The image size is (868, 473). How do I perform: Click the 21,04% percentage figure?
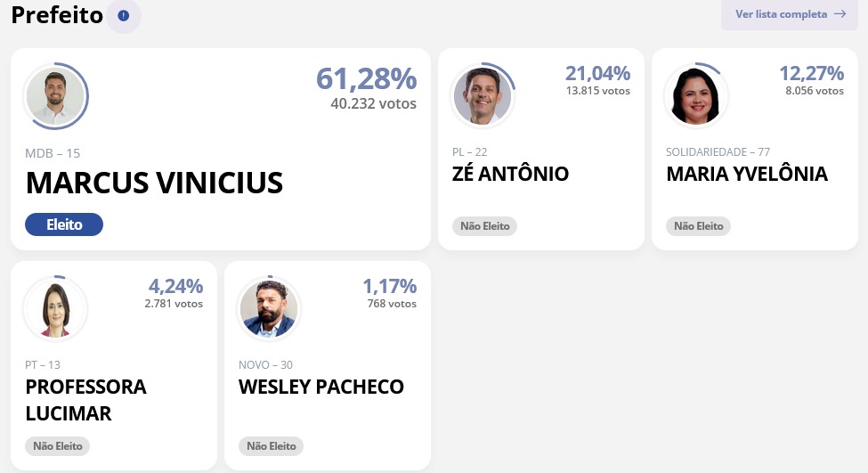(x=598, y=73)
